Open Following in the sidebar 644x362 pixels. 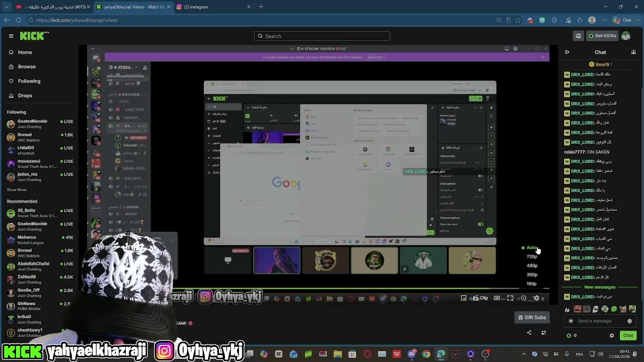tap(24, 81)
